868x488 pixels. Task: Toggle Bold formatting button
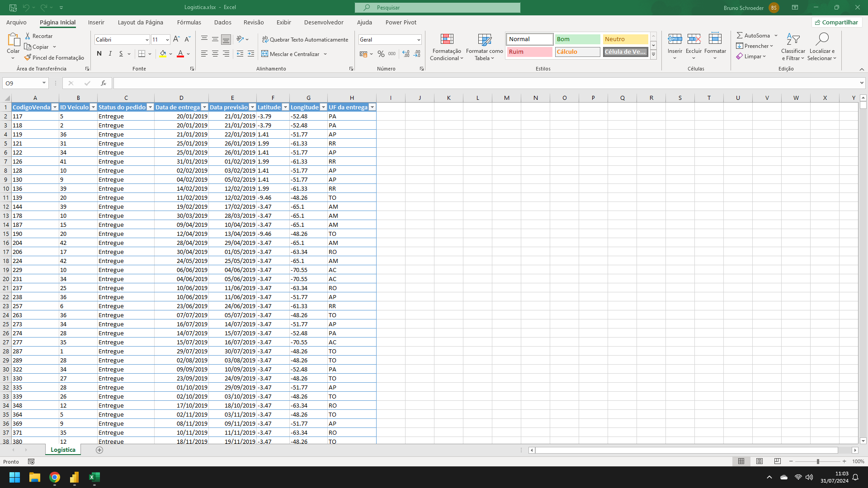click(99, 54)
